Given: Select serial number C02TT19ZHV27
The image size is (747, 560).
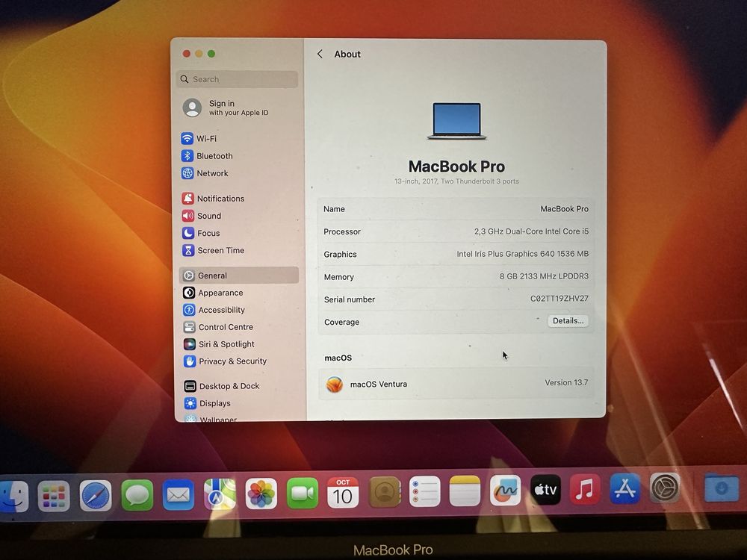Looking at the screenshot, I should pyautogui.click(x=560, y=298).
